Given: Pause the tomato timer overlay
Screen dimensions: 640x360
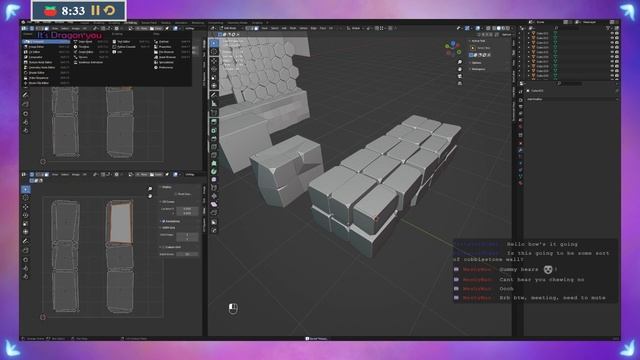Looking at the screenshot, I should tap(96, 10).
